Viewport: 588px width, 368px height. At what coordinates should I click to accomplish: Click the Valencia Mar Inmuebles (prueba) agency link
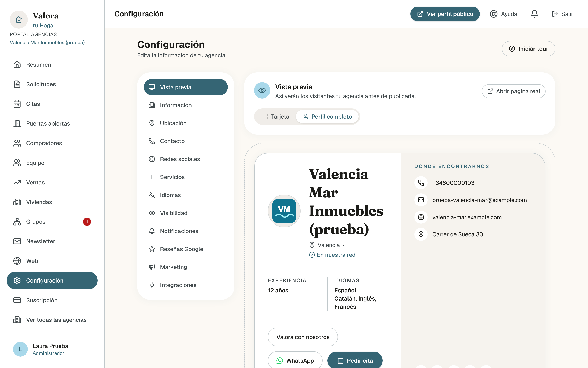click(x=47, y=43)
